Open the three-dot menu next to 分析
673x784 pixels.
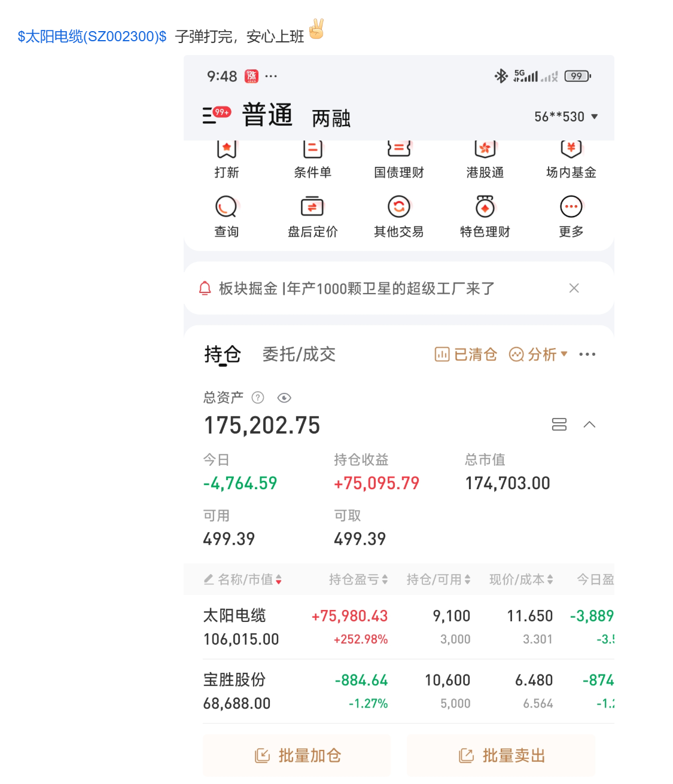tap(587, 355)
